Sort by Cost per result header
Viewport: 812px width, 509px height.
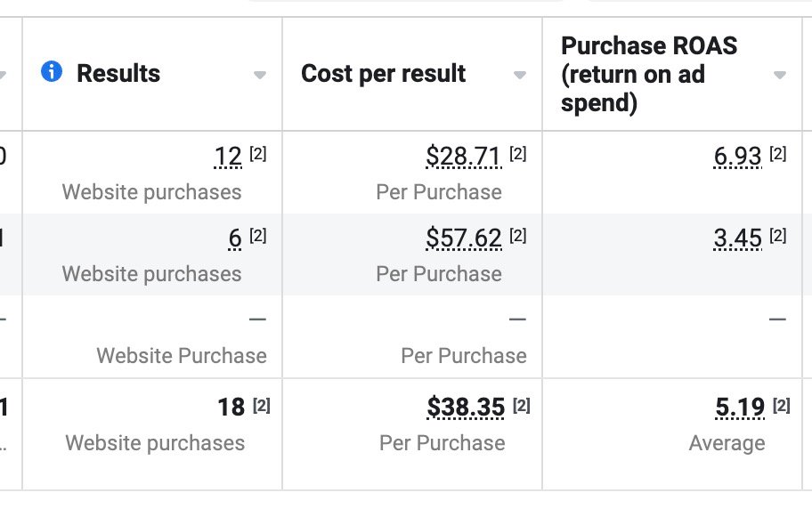(x=383, y=74)
